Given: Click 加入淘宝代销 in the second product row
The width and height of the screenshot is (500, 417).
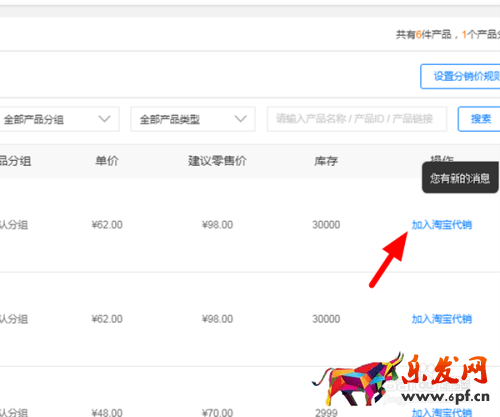Looking at the screenshot, I should [442, 319].
